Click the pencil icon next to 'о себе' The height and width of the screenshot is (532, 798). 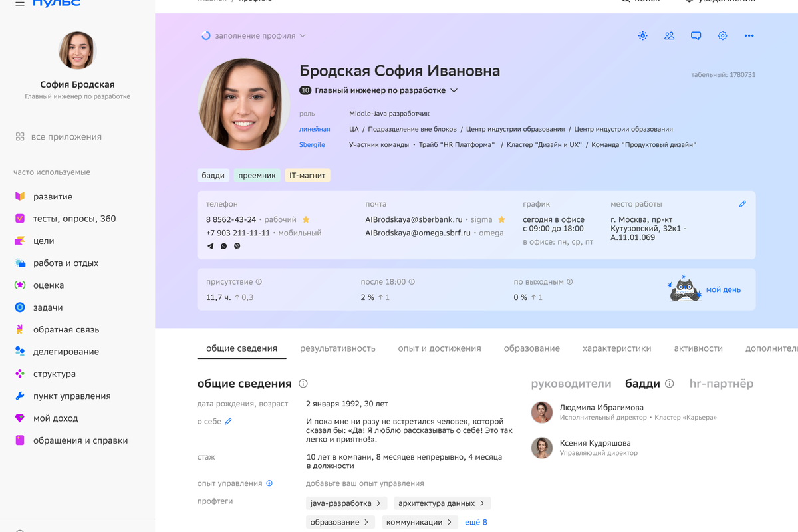coord(228,421)
